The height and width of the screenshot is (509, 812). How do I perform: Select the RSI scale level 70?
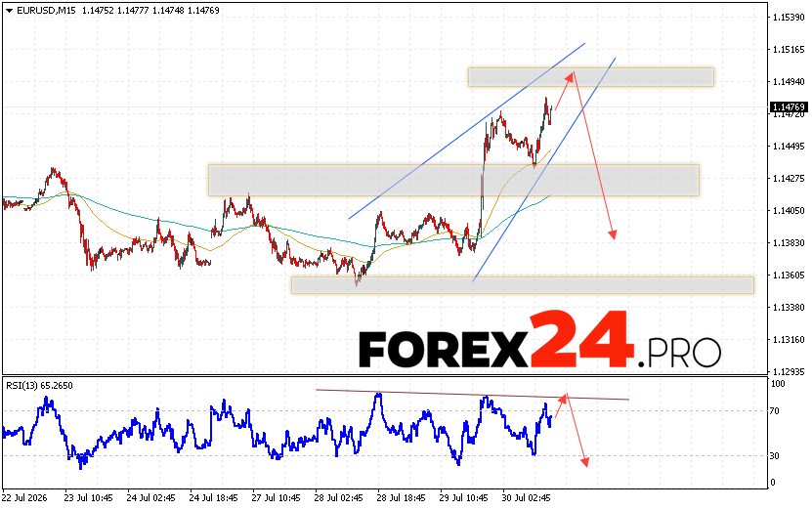[x=774, y=411]
